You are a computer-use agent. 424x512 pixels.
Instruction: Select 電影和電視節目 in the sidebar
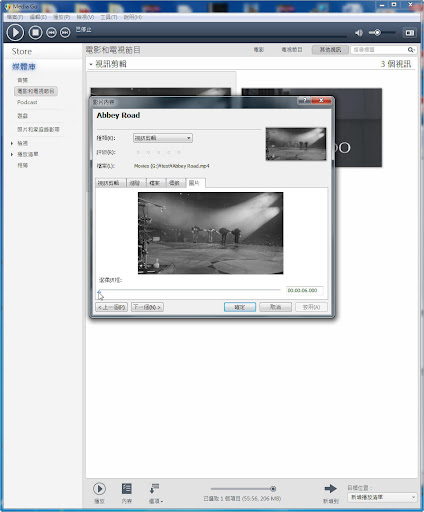(x=36, y=91)
